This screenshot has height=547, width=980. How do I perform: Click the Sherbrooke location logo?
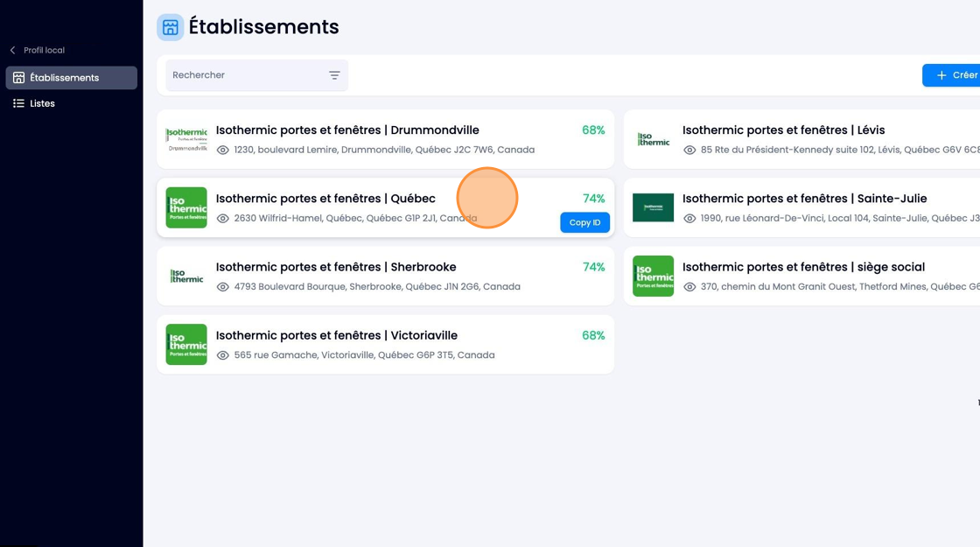[x=186, y=276]
